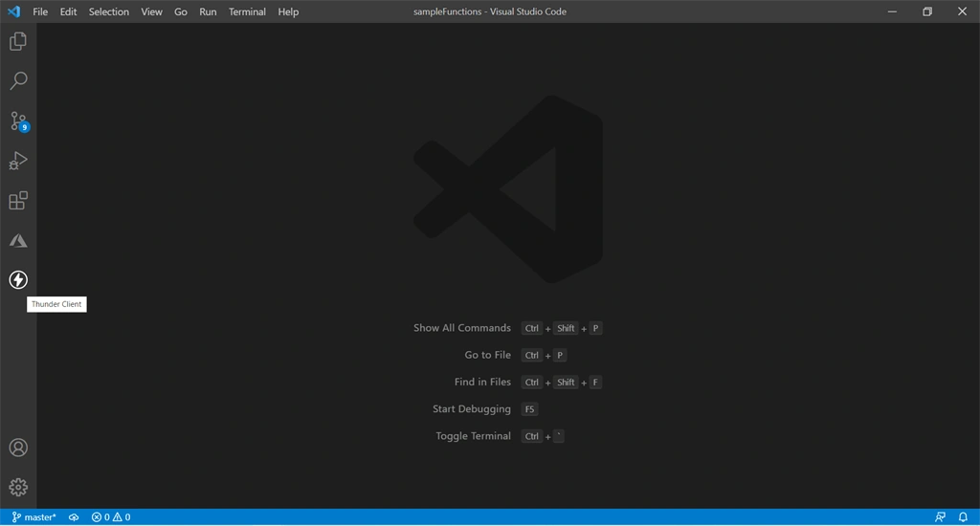Viewport: 980px width, 526px height.
Task: Open the Manage gear menu
Action: (x=18, y=487)
